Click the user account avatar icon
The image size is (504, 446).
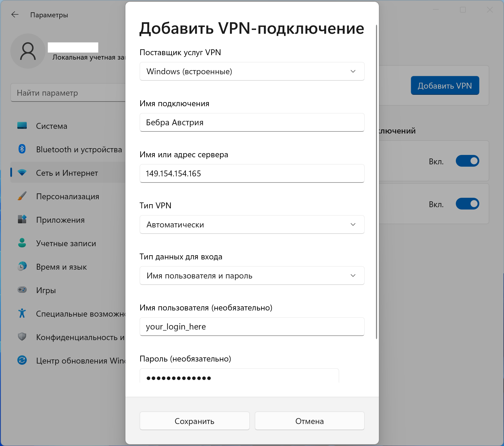28,51
